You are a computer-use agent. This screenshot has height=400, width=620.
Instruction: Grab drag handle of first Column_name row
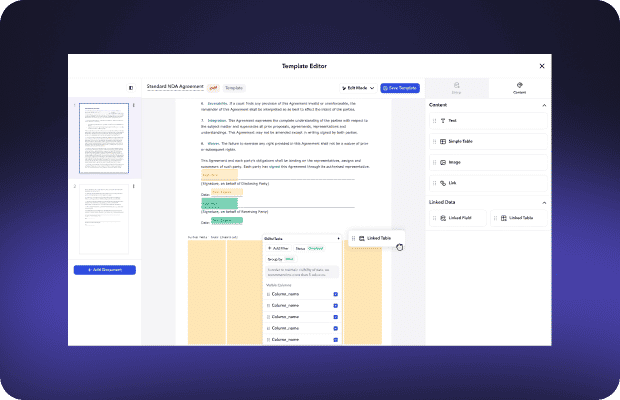tap(268, 294)
